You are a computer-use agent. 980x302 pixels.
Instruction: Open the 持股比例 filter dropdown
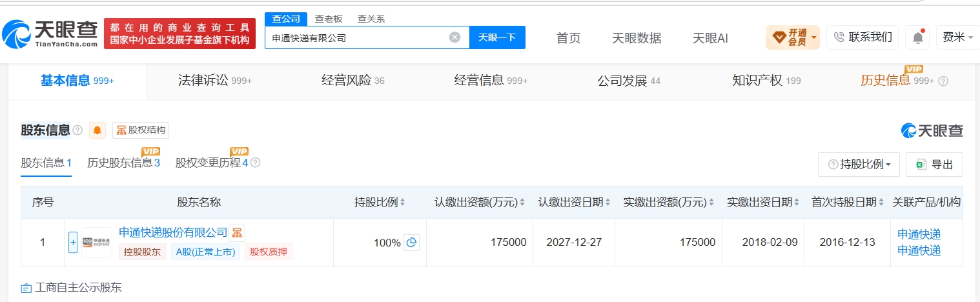coord(859,165)
